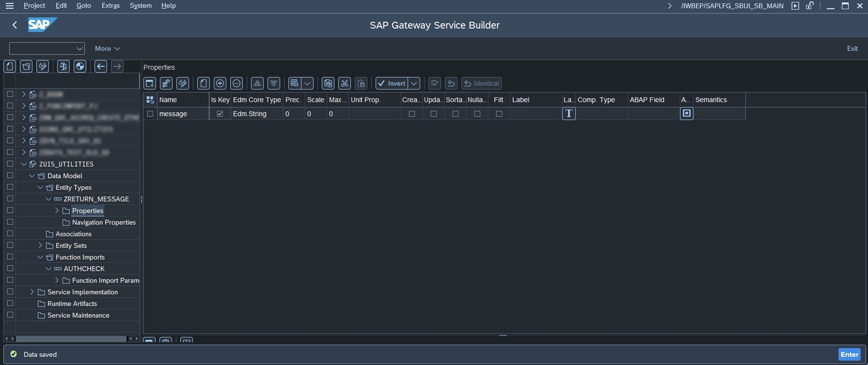
Task: Toggle Sortable checkbox for message row
Action: [x=456, y=114]
